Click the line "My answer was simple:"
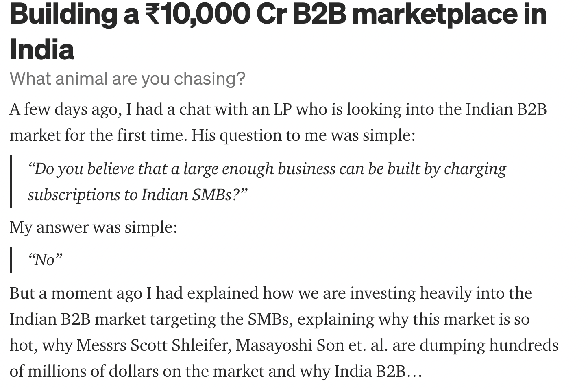 click(93, 227)
